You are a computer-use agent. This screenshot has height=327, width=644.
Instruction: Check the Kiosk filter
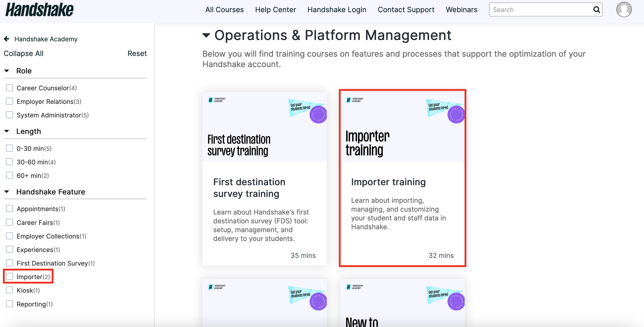click(9, 290)
